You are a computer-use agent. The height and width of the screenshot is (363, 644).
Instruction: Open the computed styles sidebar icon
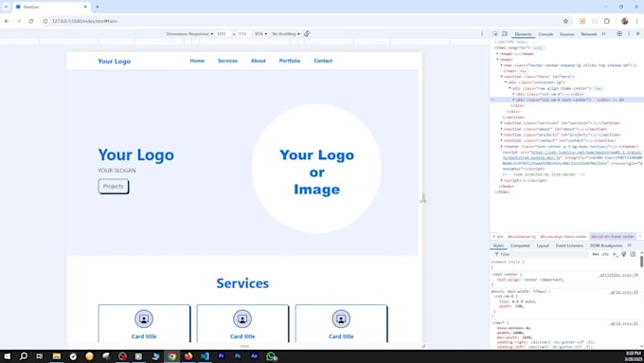tap(633, 254)
